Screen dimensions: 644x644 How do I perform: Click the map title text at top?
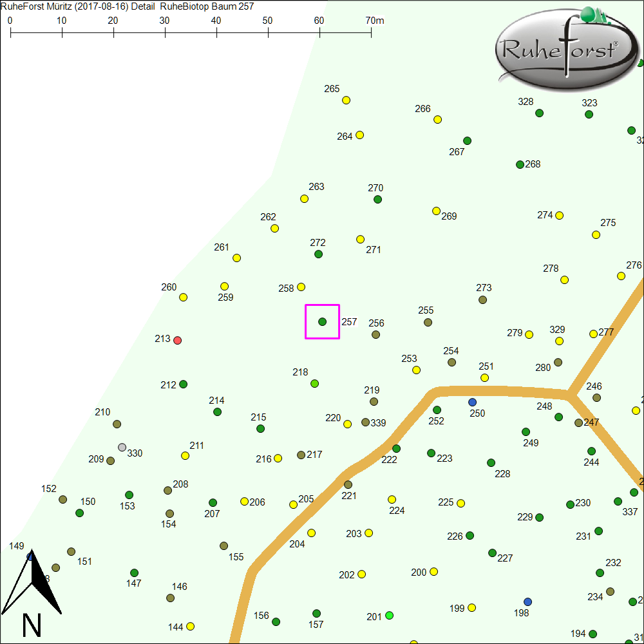[x=128, y=6]
